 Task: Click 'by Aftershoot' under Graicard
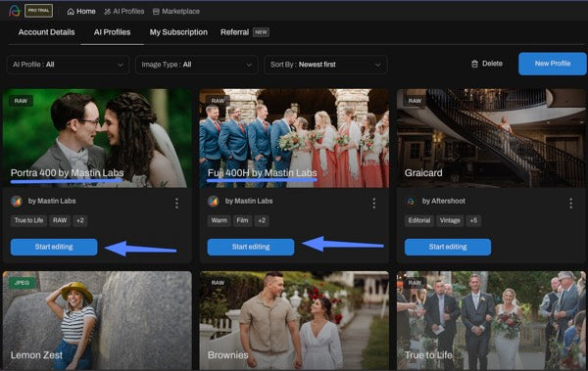pos(444,202)
